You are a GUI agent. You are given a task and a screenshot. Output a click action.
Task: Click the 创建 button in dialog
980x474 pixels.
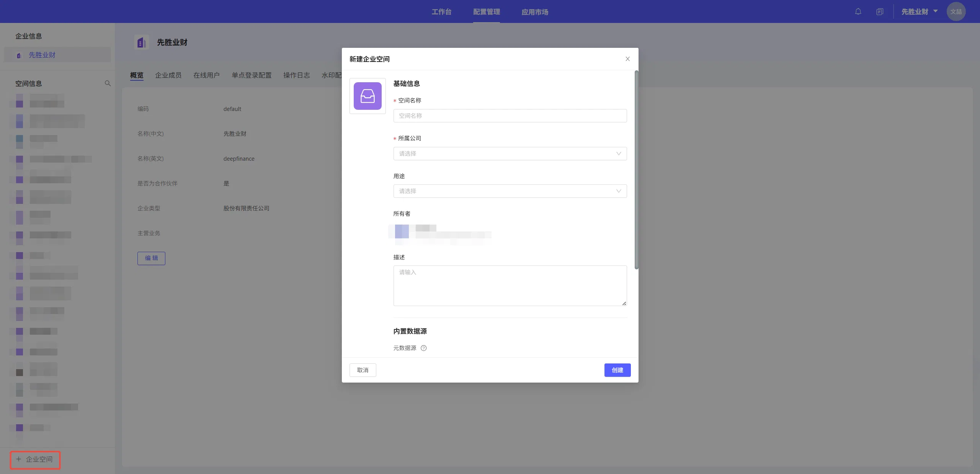point(617,370)
